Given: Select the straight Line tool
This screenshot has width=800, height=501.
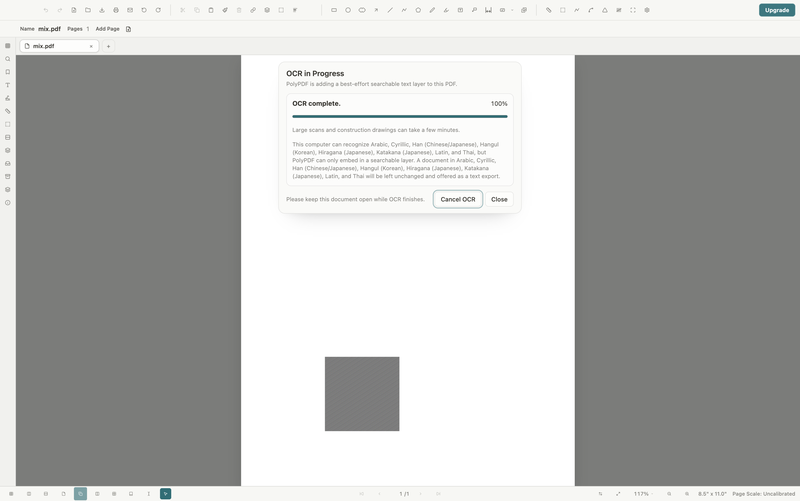Looking at the screenshot, I should click(x=390, y=10).
